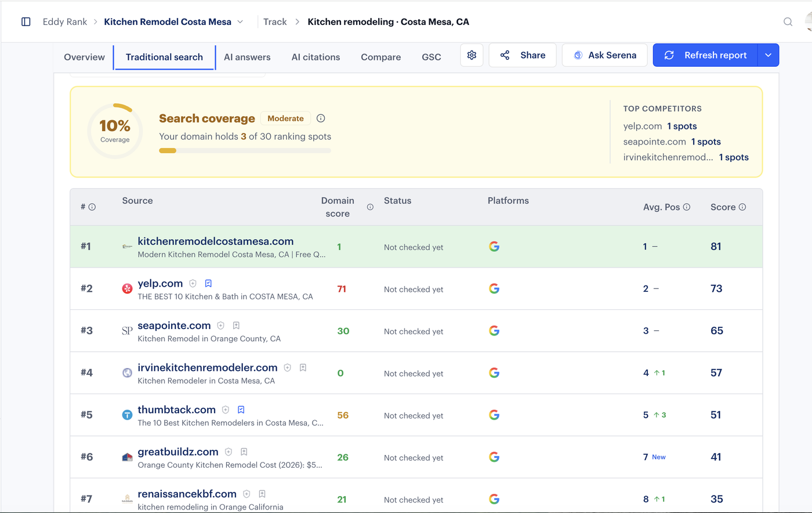Click the Avg. Pos info icon
Viewport: 812px width, 513px height.
pos(687,207)
